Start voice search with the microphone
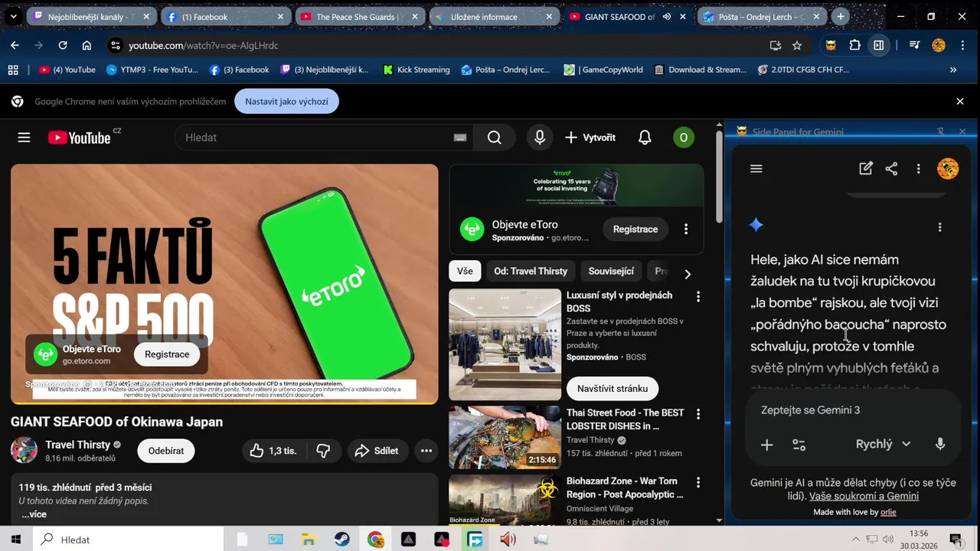The width and height of the screenshot is (980, 551). pos(540,138)
